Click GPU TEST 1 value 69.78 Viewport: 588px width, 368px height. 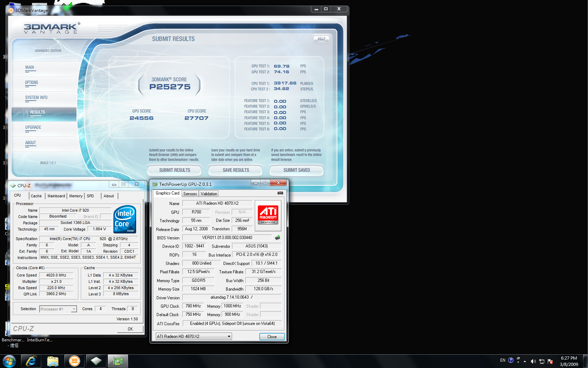click(281, 66)
